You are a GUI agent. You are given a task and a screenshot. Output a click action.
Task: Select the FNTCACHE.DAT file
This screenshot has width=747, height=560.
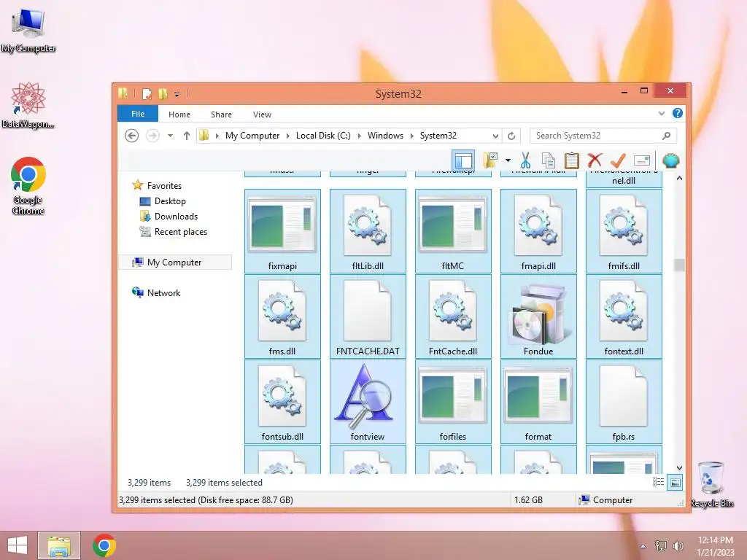click(x=368, y=316)
